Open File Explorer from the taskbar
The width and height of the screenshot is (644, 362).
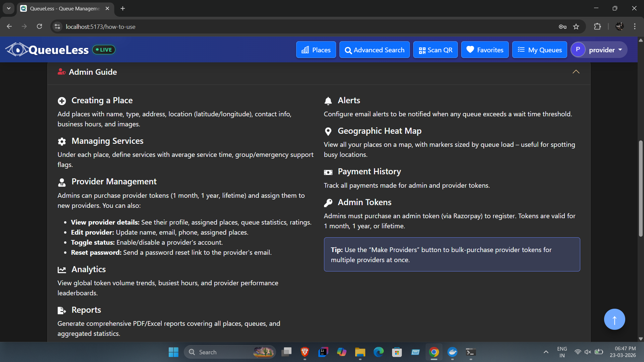pyautogui.click(x=360, y=352)
